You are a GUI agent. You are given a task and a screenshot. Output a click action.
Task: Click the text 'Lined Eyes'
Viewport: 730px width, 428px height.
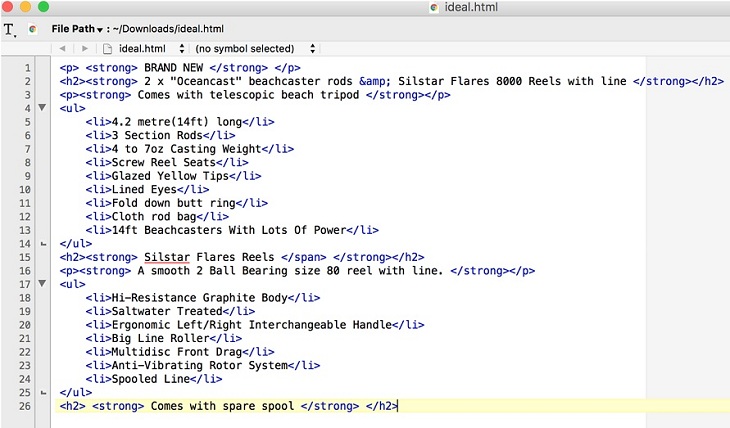[x=144, y=190]
